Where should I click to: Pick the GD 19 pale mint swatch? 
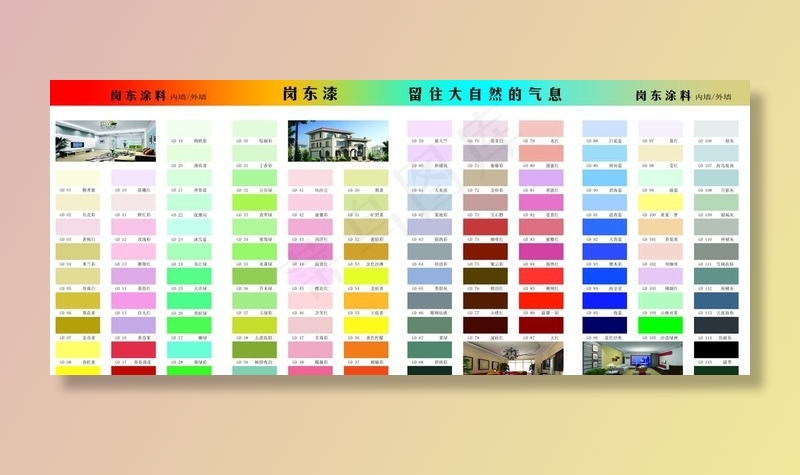click(189, 129)
